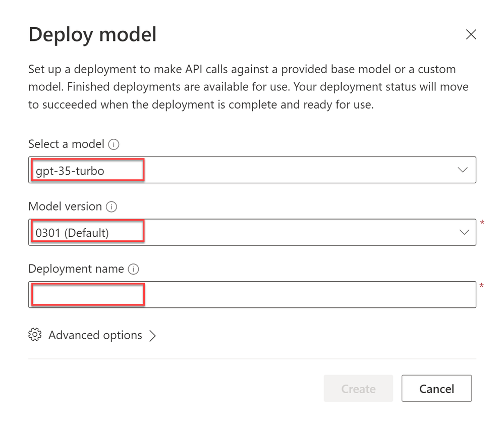Click the Cancel button
Image resolution: width=504 pixels, height=422 pixels.
pos(436,388)
